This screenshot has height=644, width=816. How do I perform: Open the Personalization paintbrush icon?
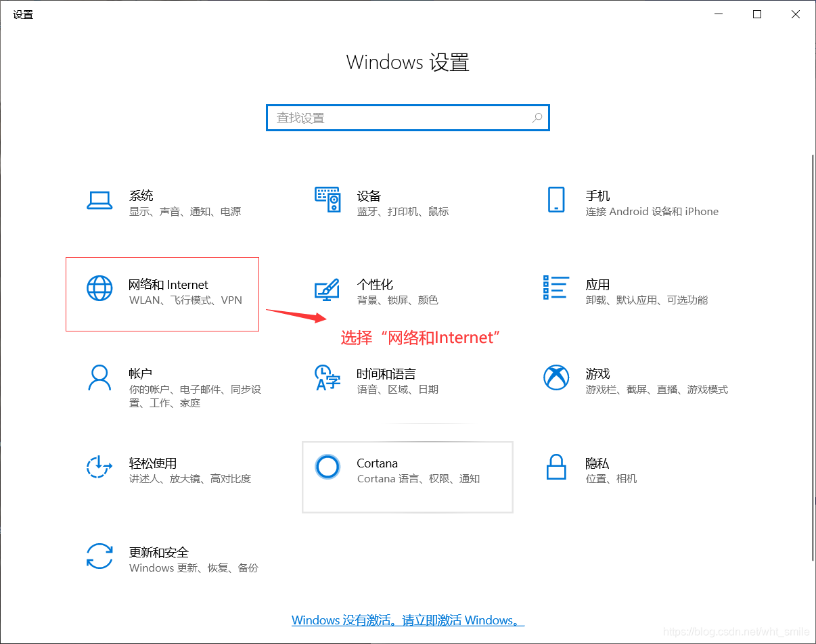[327, 289]
